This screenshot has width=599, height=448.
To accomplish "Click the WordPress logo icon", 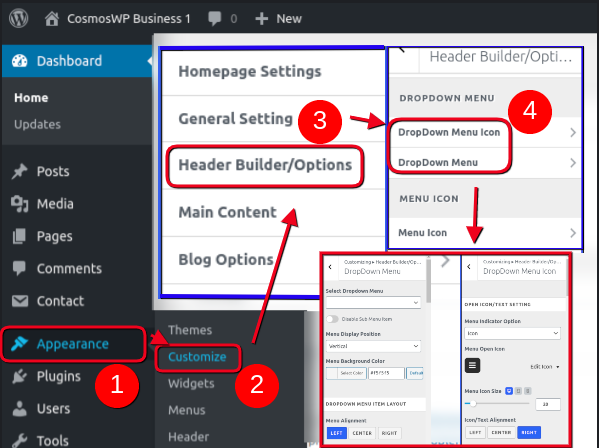I will (18, 18).
